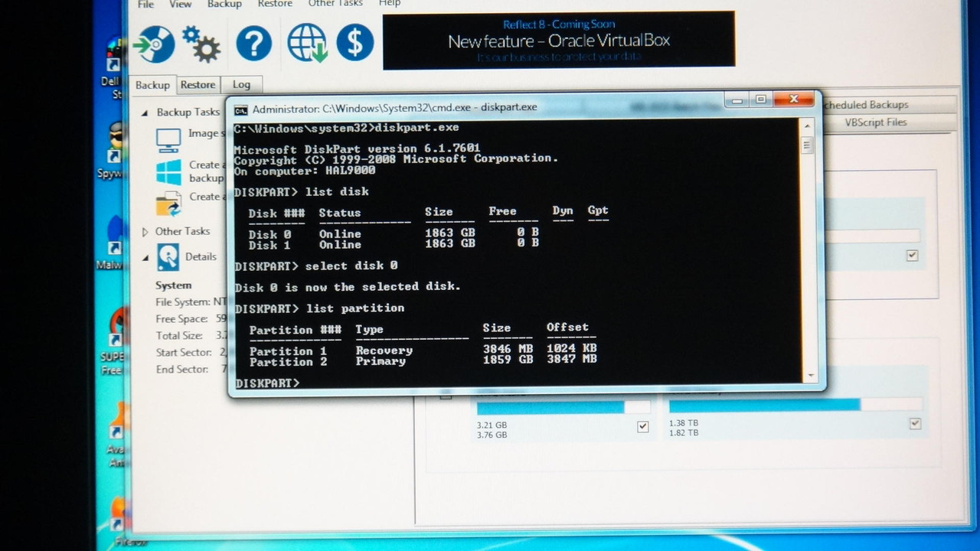Collapse the Details section arrow

[145, 258]
